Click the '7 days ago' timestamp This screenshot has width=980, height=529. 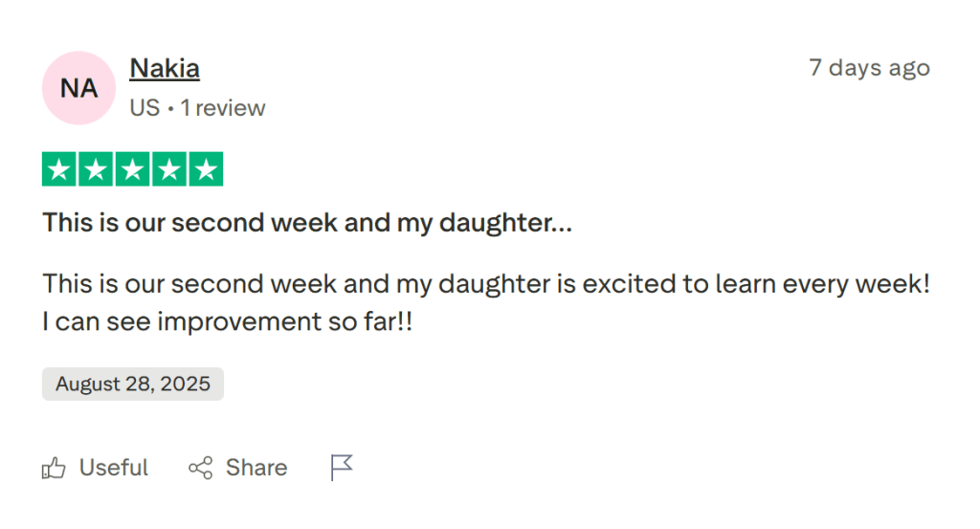pyautogui.click(x=869, y=68)
